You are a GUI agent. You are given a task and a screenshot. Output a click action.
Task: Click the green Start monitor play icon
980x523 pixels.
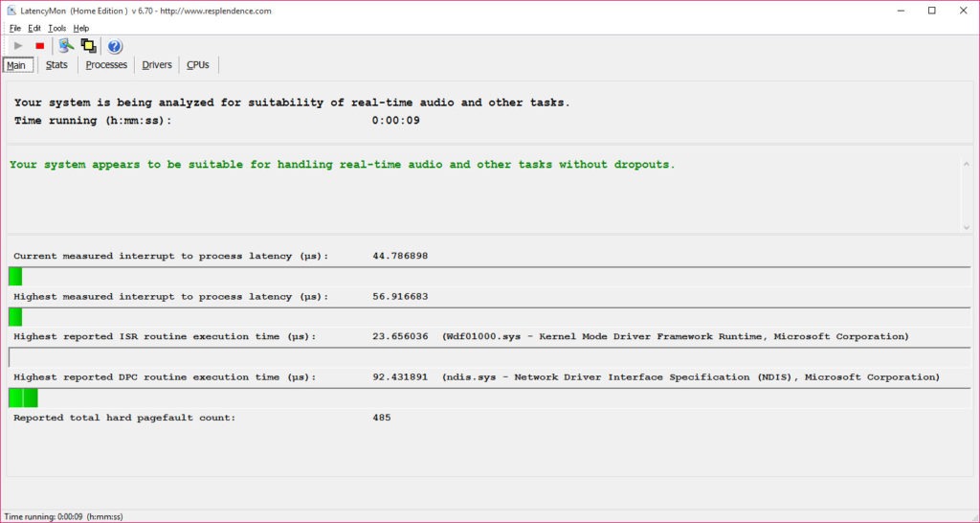click(18, 46)
